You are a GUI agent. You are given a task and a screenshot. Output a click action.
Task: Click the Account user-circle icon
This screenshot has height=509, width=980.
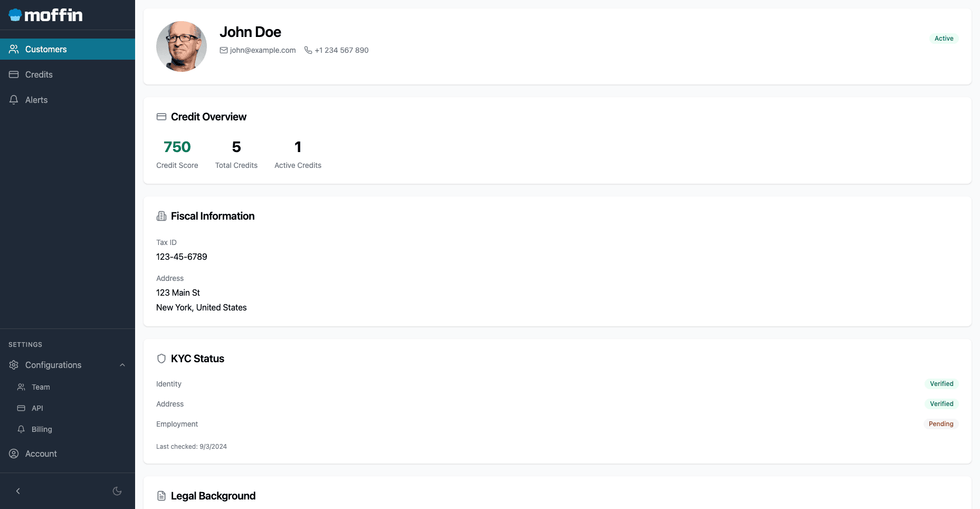pos(14,454)
